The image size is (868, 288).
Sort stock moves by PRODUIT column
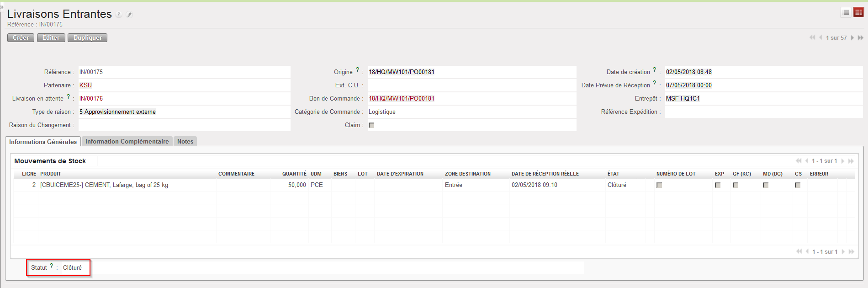(x=51, y=174)
